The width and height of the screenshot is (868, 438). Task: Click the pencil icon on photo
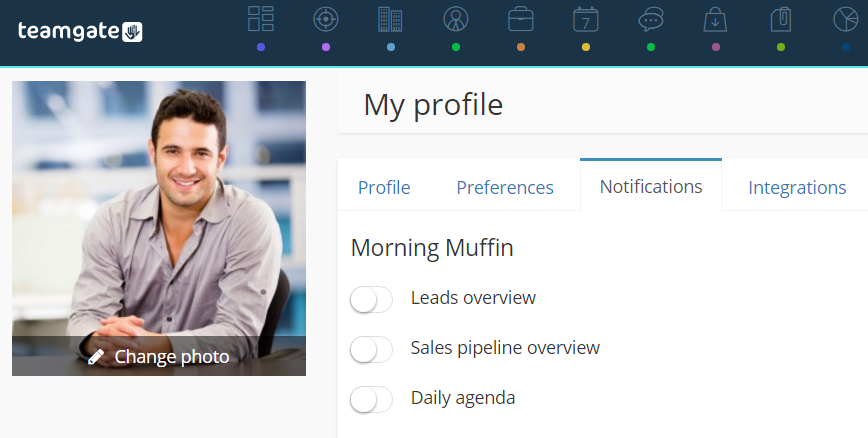96,357
